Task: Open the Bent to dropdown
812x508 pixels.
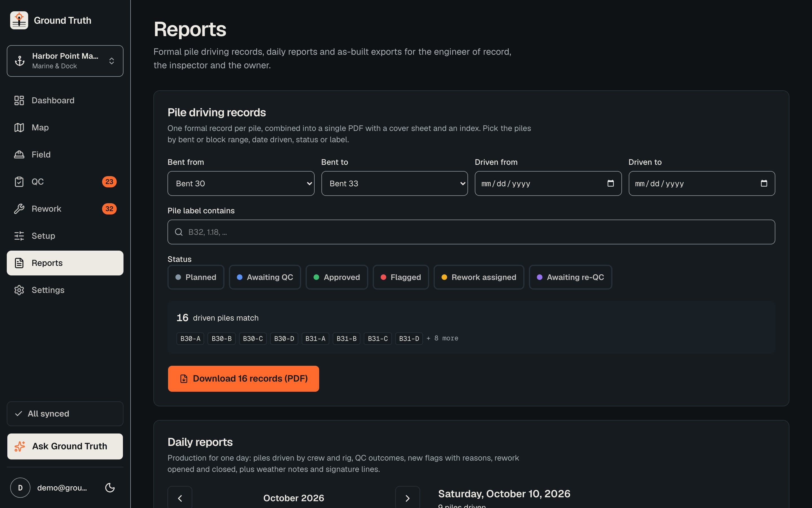Action: tap(395, 183)
